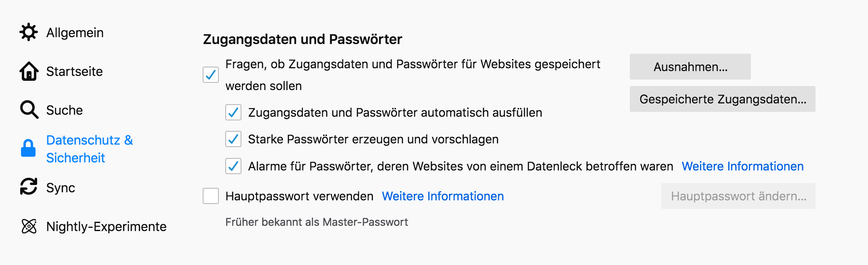The image size is (868, 265).
Task: Click the Nightly-Experimente atom icon
Action: coord(29,226)
